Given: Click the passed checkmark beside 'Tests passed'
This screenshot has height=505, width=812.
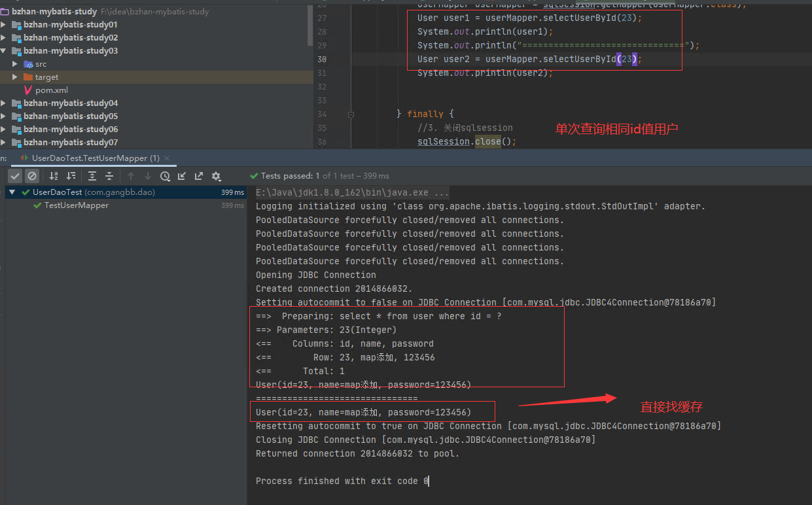Looking at the screenshot, I should pos(254,176).
